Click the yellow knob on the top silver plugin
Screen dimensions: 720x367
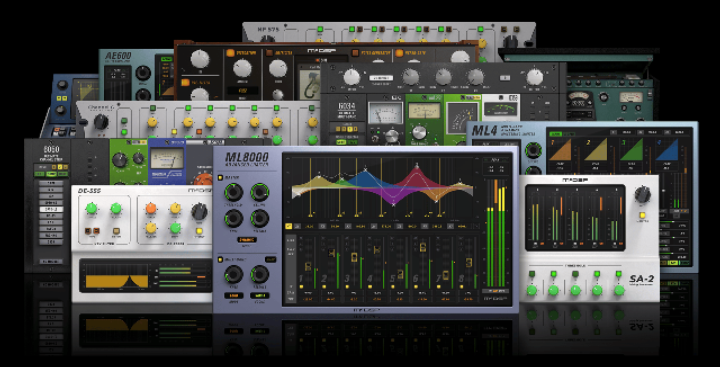click(x=482, y=44)
